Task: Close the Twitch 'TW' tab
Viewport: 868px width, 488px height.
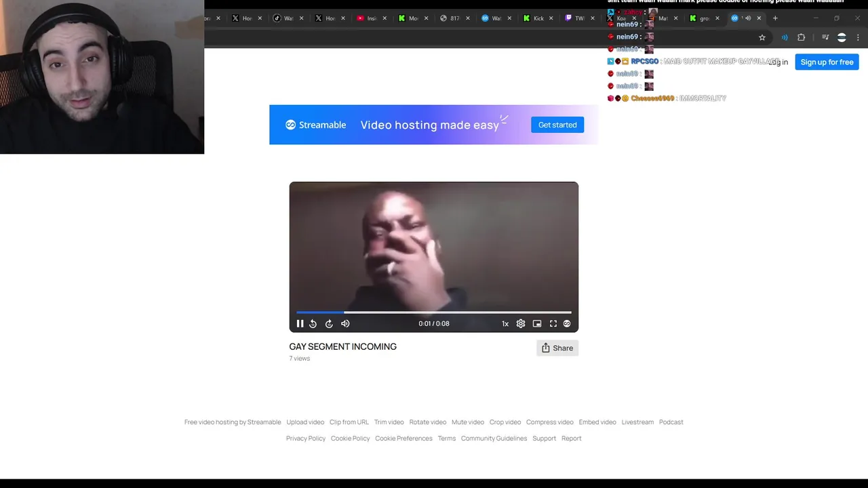Action: 593,18
